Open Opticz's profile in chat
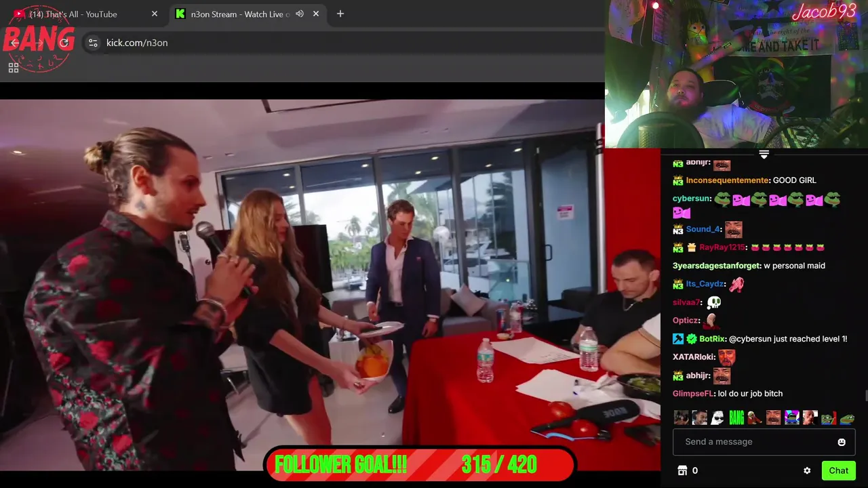The height and width of the screenshot is (488, 868). point(686,321)
